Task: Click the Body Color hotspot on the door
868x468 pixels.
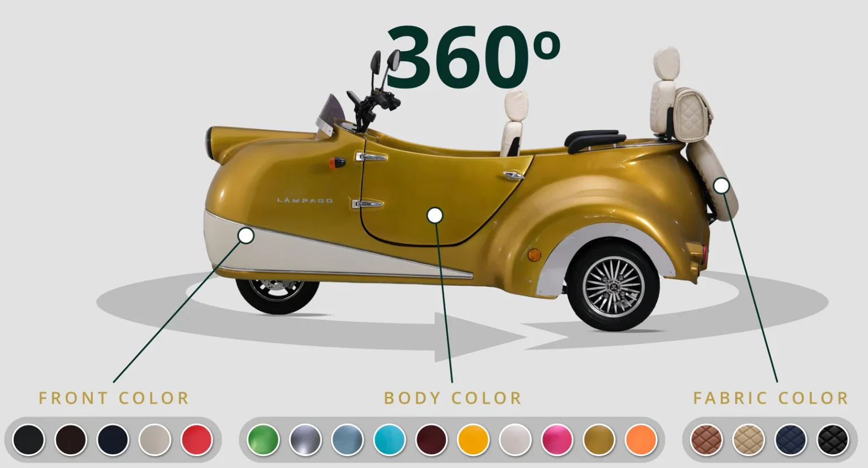Action: [435, 214]
